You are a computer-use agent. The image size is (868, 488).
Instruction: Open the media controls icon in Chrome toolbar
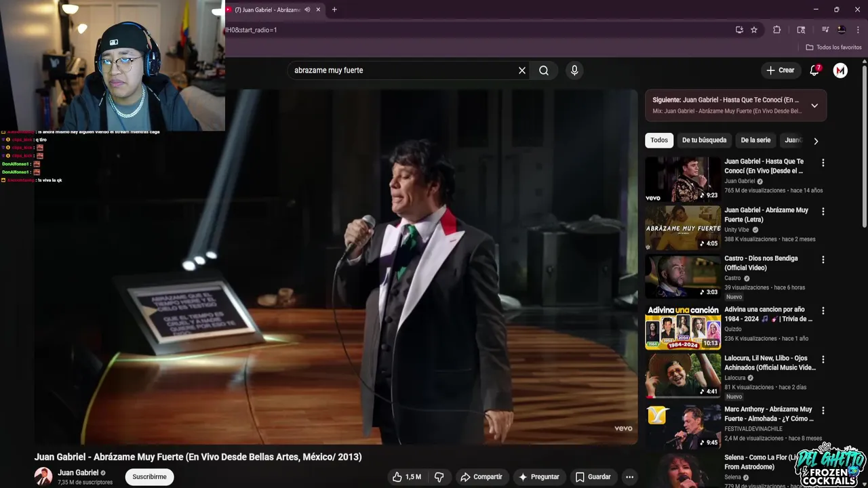(x=825, y=30)
